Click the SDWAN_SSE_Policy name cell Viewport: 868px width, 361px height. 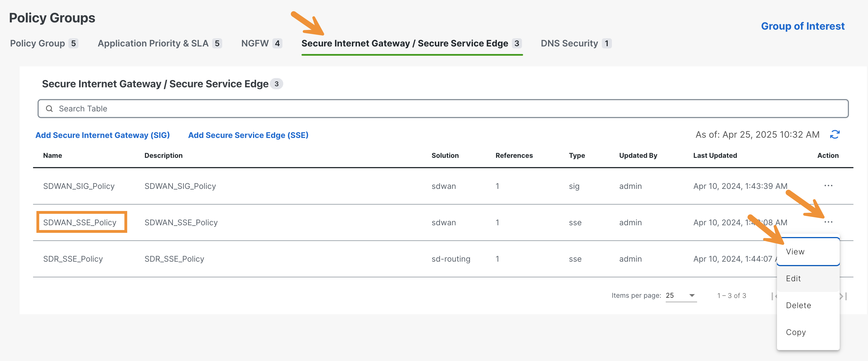click(x=80, y=222)
